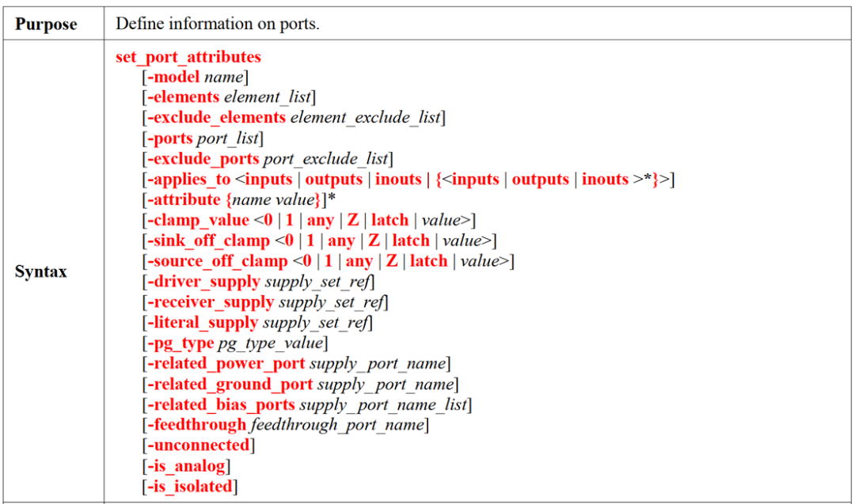Click the -source_off_clamp option keyword

pyautogui.click(x=217, y=261)
